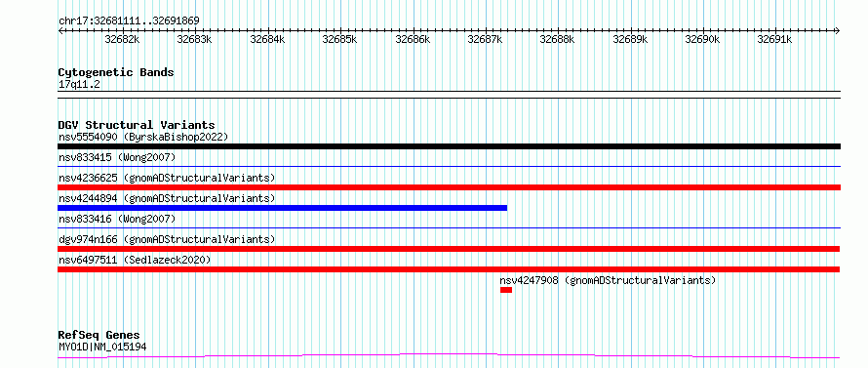
Task: Open gene label MYO1D|NM_015194
Action: pos(102,348)
